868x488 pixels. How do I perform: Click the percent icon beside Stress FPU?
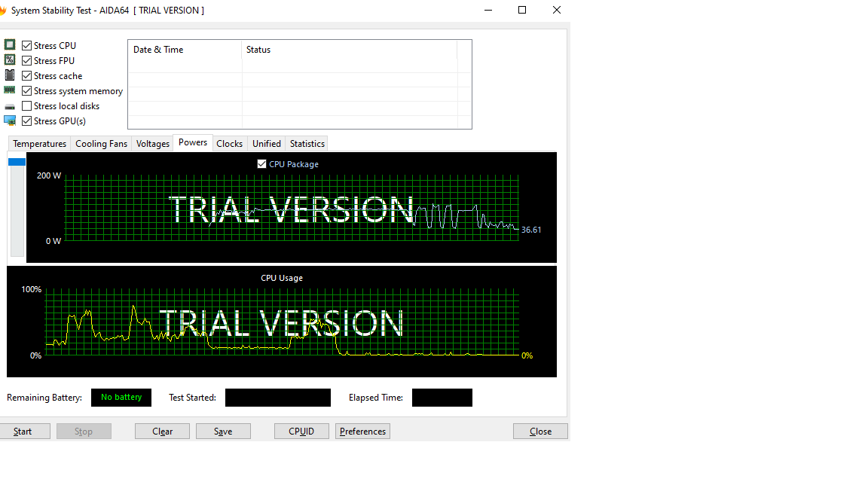pos(10,59)
